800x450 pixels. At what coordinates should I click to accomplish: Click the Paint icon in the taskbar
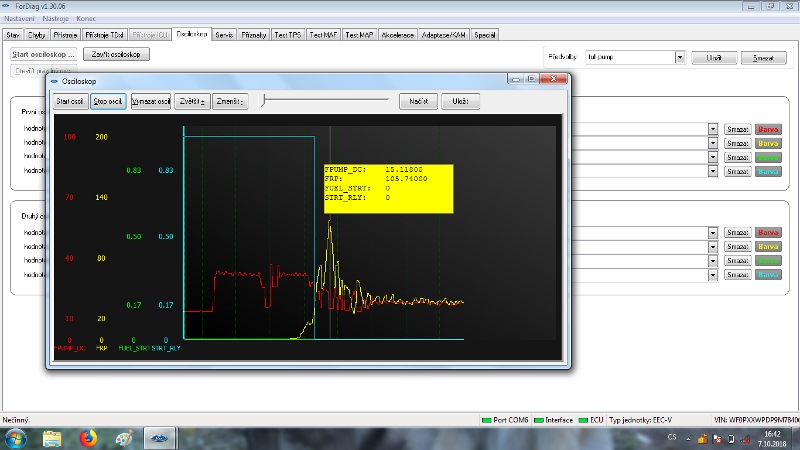122,438
